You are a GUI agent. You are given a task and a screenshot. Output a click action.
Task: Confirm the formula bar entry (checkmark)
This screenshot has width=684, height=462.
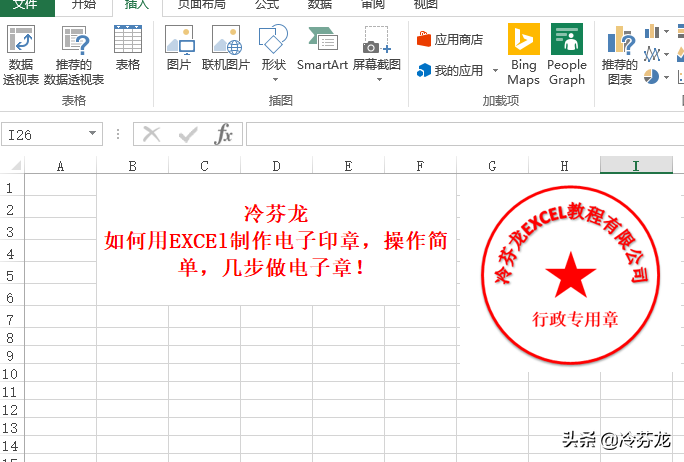188,134
